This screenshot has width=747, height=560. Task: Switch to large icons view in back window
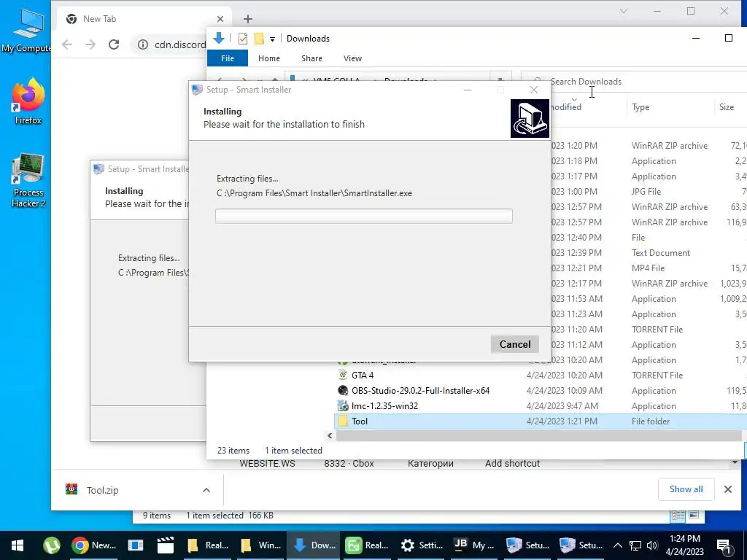coord(694,516)
